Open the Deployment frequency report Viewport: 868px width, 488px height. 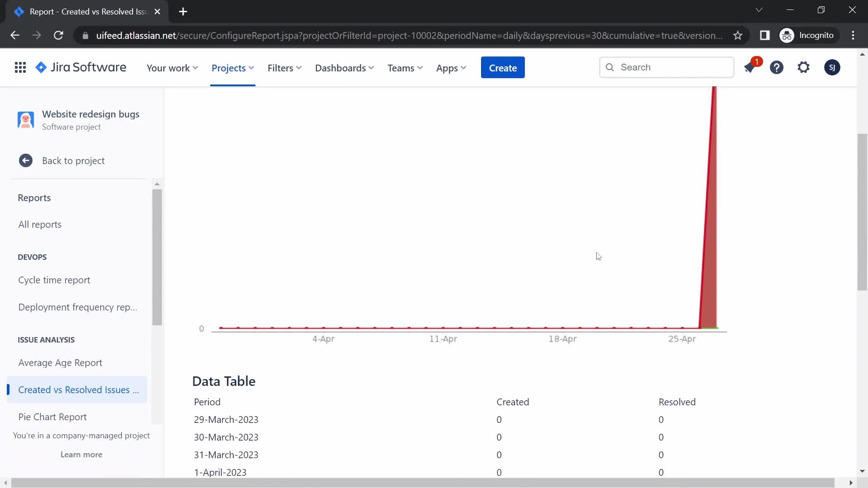tap(78, 307)
